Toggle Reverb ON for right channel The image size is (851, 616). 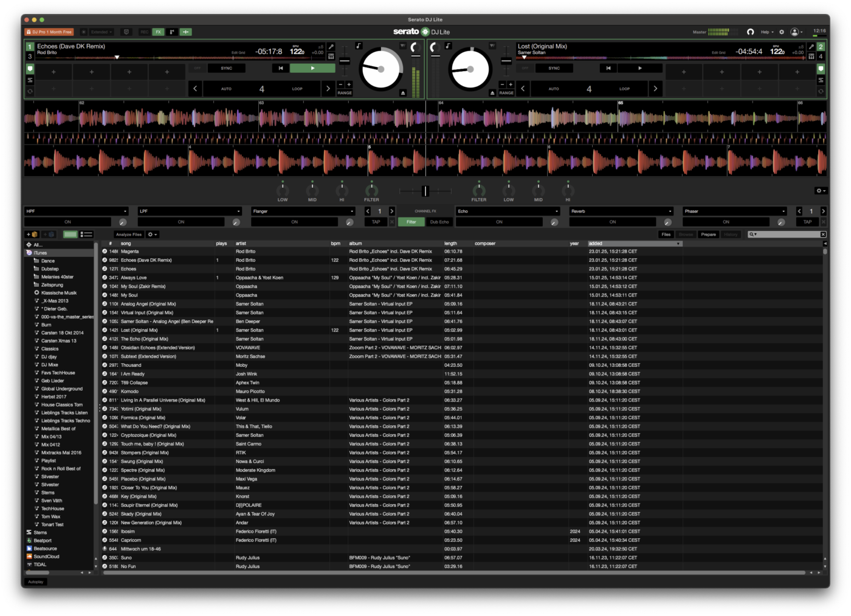(x=613, y=222)
